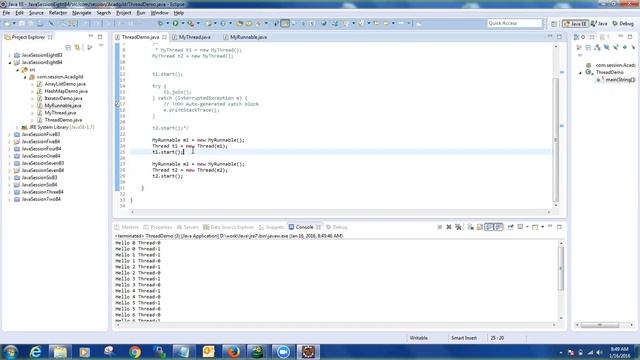Click the Terminate console button

point(440,227)
